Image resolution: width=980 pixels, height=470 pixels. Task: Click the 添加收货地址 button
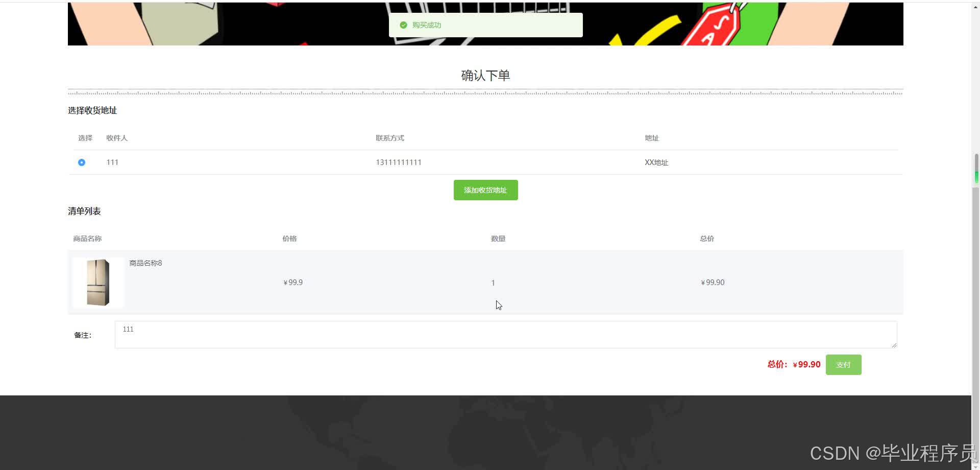(x=485, y=190)
